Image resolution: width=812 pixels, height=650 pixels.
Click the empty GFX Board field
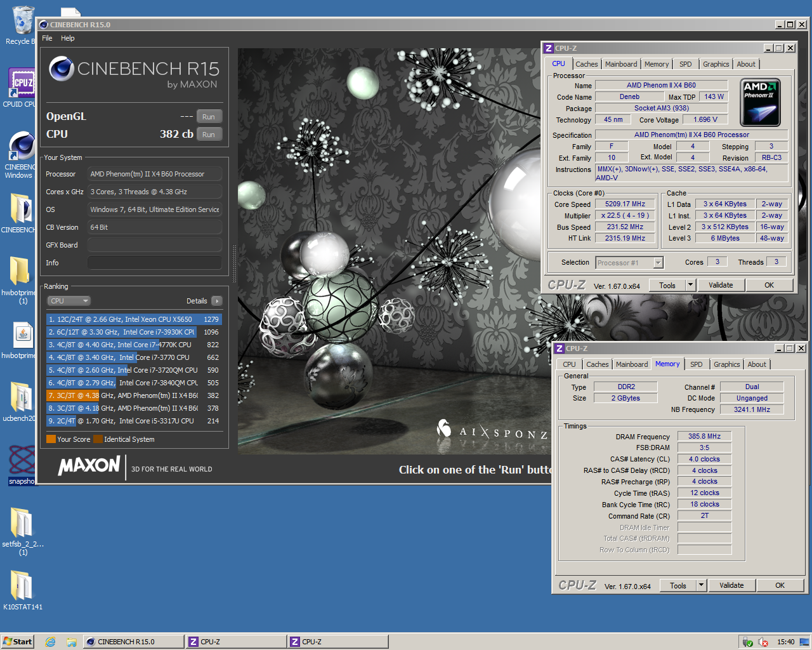155,245
